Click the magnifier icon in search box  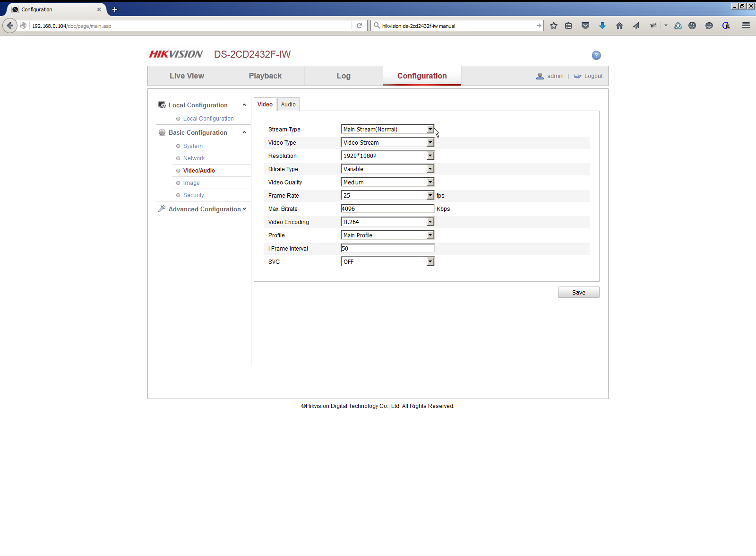tap(377, 26)
